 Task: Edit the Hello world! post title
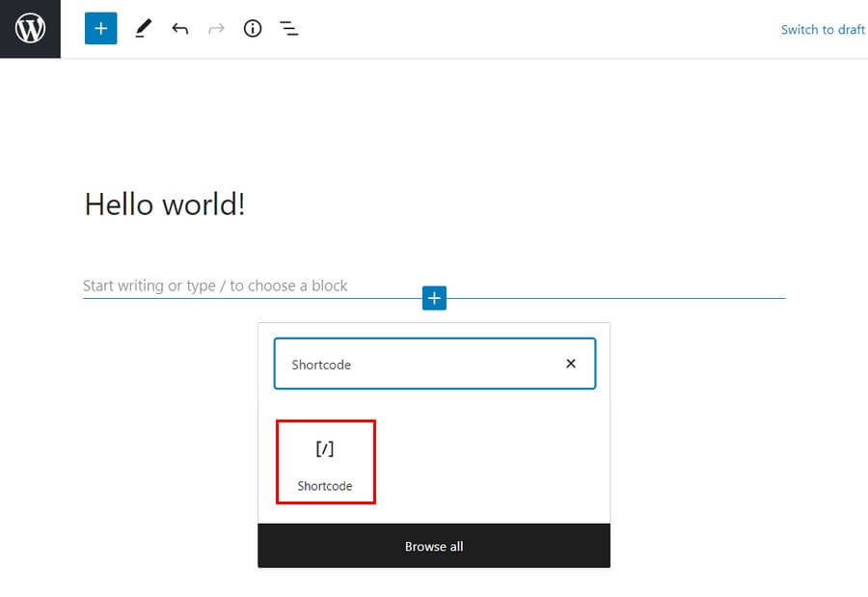pyautogui.click(x=164, y=204)
